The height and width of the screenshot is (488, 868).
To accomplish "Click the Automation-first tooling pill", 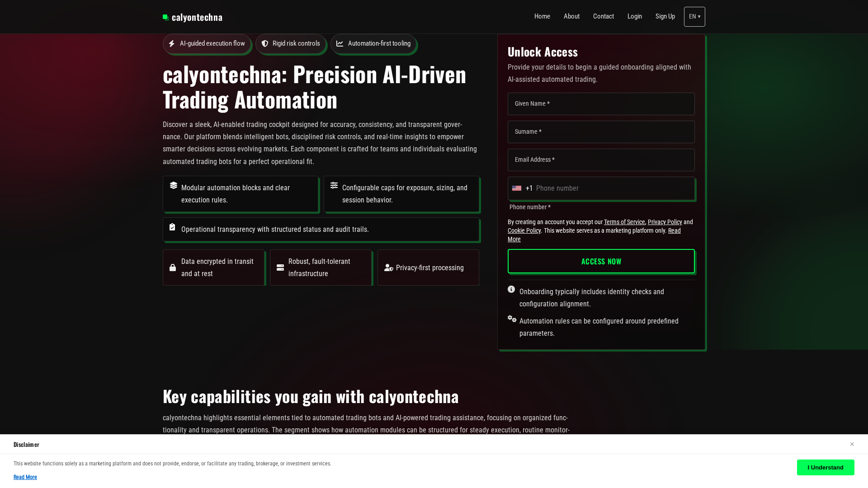I will point(373,44).
